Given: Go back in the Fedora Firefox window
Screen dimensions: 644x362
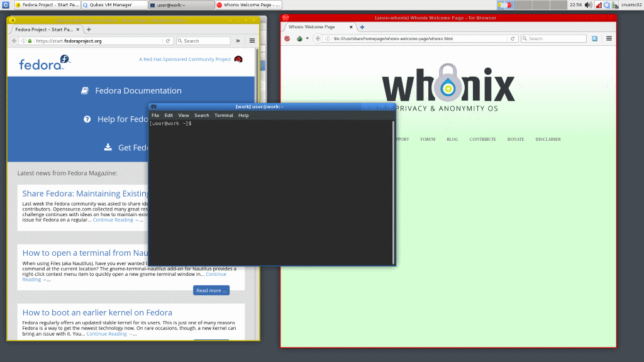Looking at the screenshot, I should (x=14, y=41).
